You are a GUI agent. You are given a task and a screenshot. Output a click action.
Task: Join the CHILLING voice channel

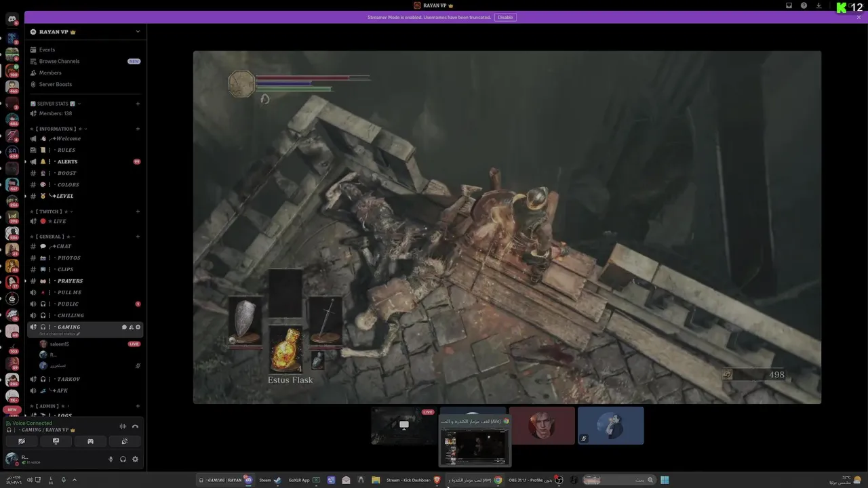(x=85, y=315)
